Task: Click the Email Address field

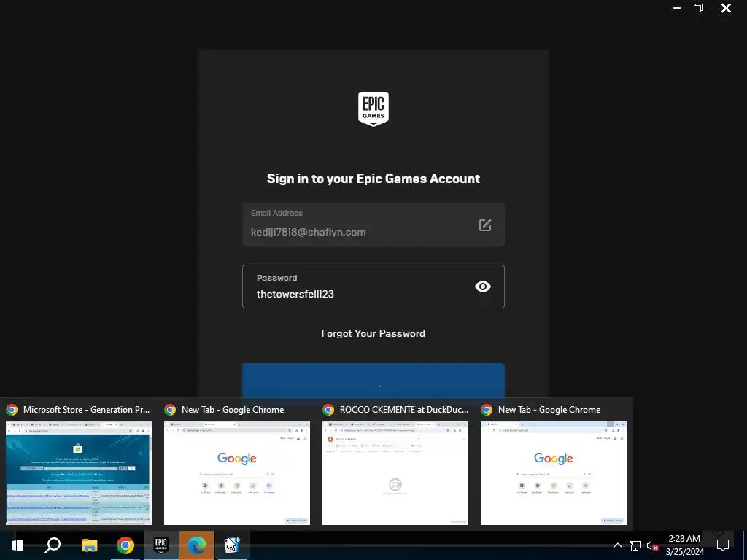Action: tap(373, 225)
